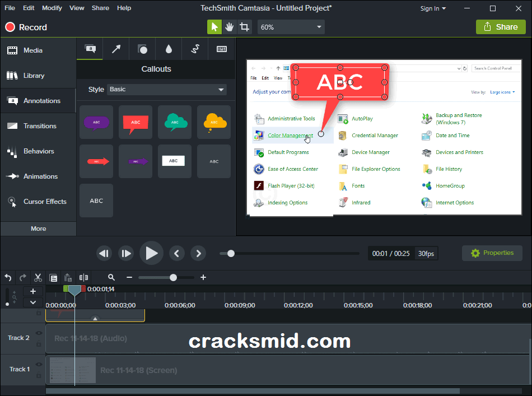Zoom in the timeline with plus
The width and height of the screenshot is (532, 396).
pyautogui.click(x=203, y=278)
